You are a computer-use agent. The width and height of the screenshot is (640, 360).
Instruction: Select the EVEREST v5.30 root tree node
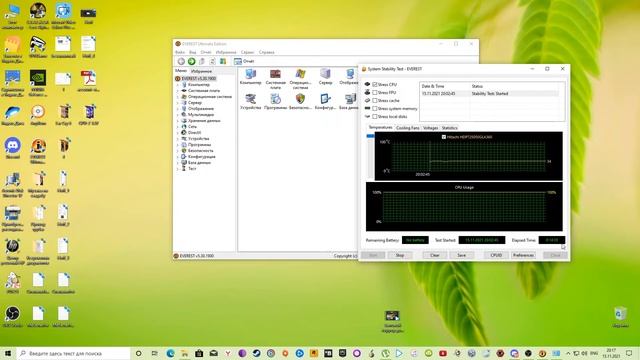click(x=196, y=78)
